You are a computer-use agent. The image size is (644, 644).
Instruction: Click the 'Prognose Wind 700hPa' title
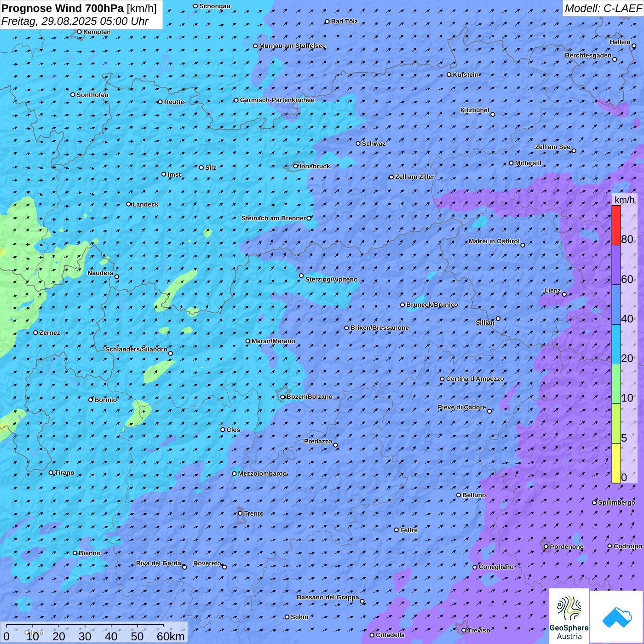tap(63, 8)
